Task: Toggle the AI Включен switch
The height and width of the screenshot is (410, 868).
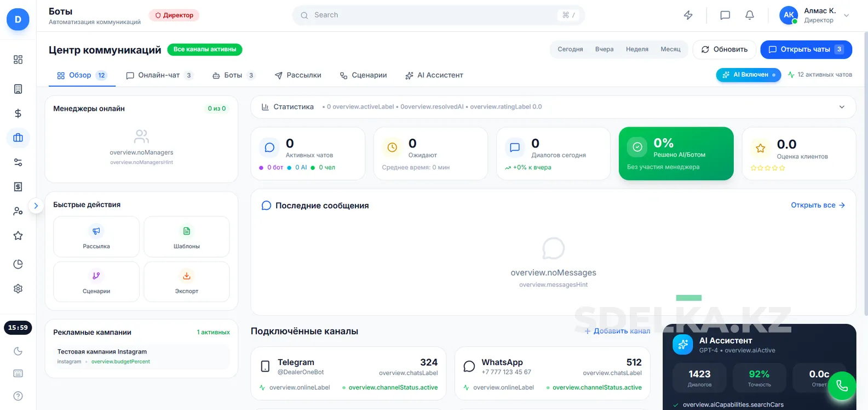Action: coord(748,75)
